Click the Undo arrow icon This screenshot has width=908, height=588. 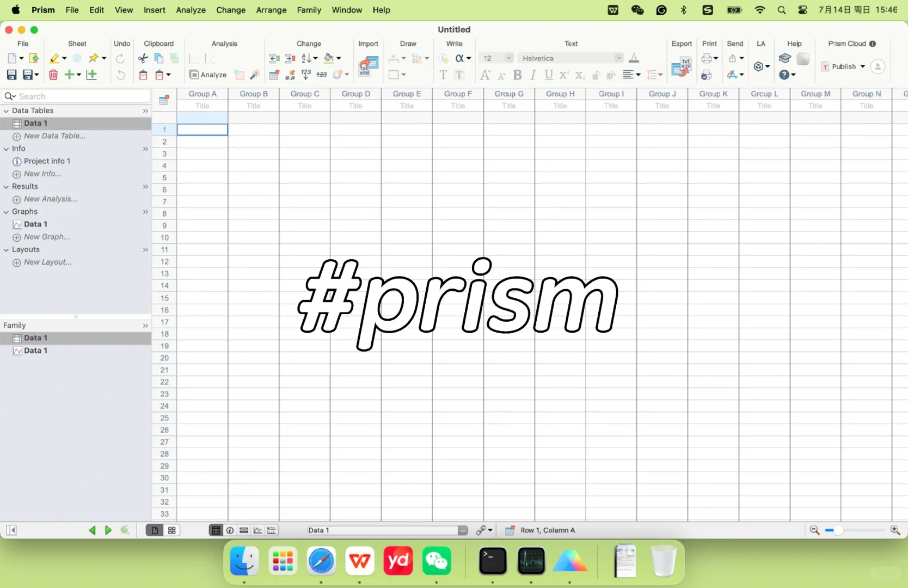[x=120, y=75]
